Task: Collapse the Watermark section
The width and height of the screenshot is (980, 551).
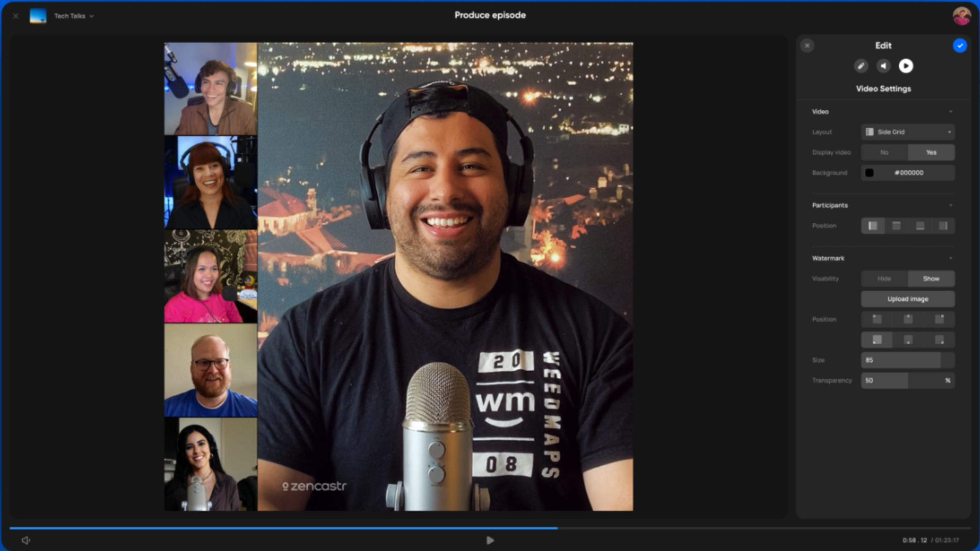Action: (950, 258)
